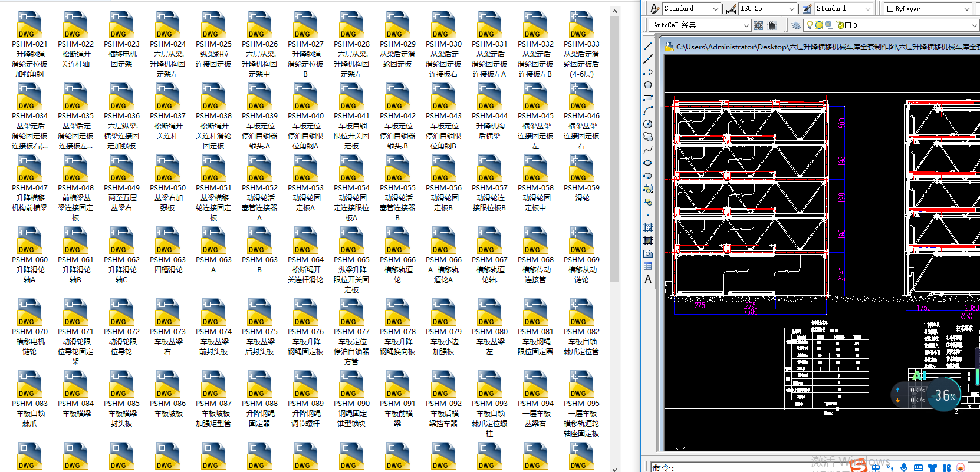This screenshot has height=472, width=980.
Task: Select file PSHM-086 车板坡板
Action: (x=167, y=394)
